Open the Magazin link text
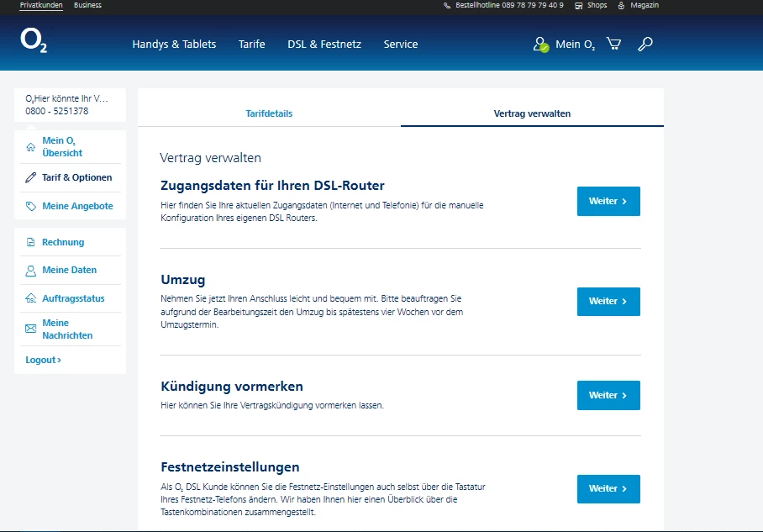Image resolution: width=763 pixels, height=532 pixels. 645,5
